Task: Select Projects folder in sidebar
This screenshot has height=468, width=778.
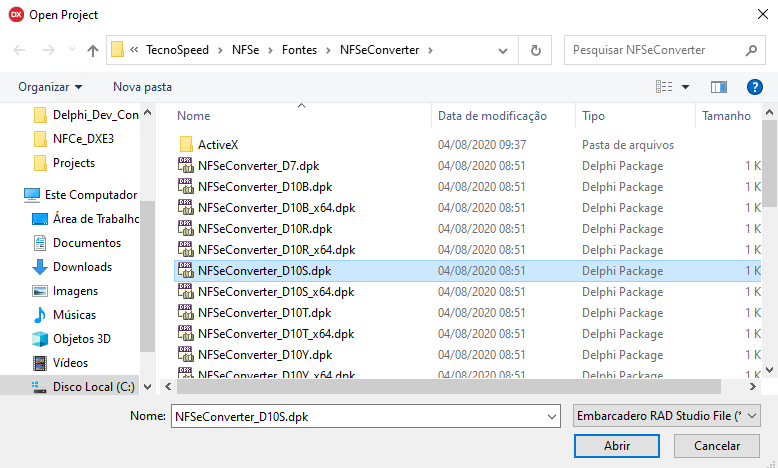Action: click(65, 163)
